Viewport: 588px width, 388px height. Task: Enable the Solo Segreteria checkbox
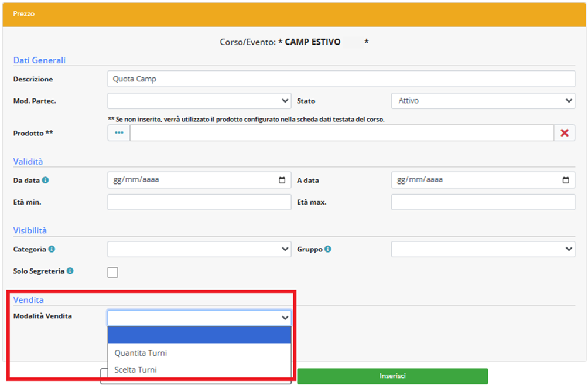coord(113,272)
